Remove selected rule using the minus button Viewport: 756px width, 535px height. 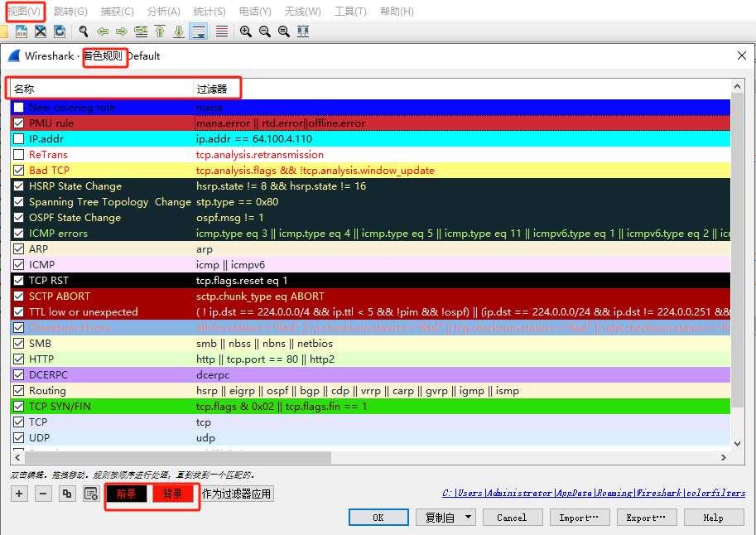(41, 493)
